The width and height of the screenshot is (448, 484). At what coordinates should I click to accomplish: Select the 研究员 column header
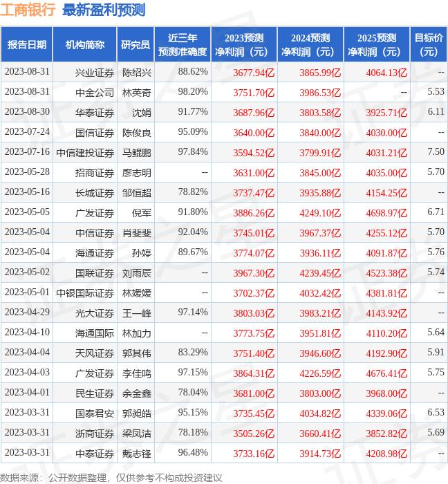[x=136, y=45]
